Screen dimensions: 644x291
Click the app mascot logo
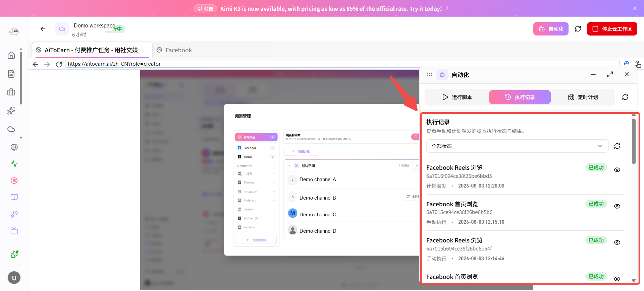(14, 31)
